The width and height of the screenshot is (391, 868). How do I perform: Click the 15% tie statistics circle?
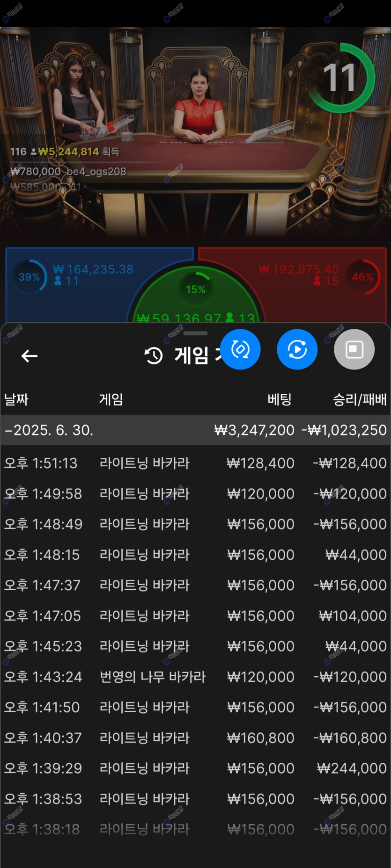[x=196, y=289]
